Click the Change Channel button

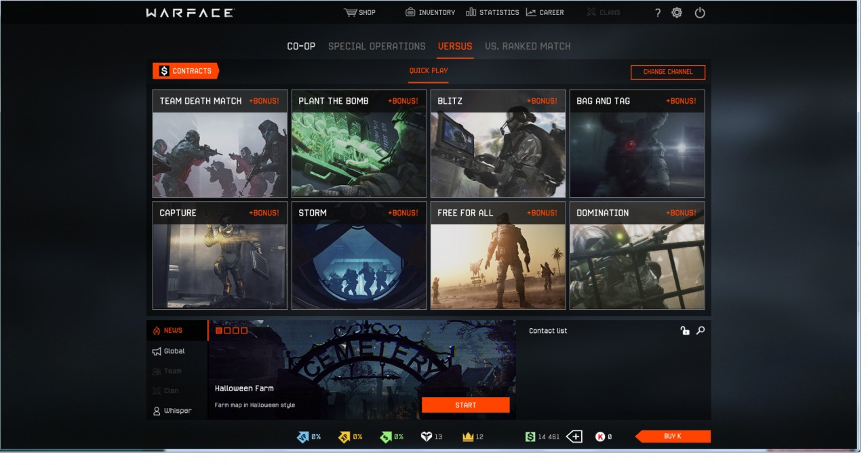click(668, 72)
